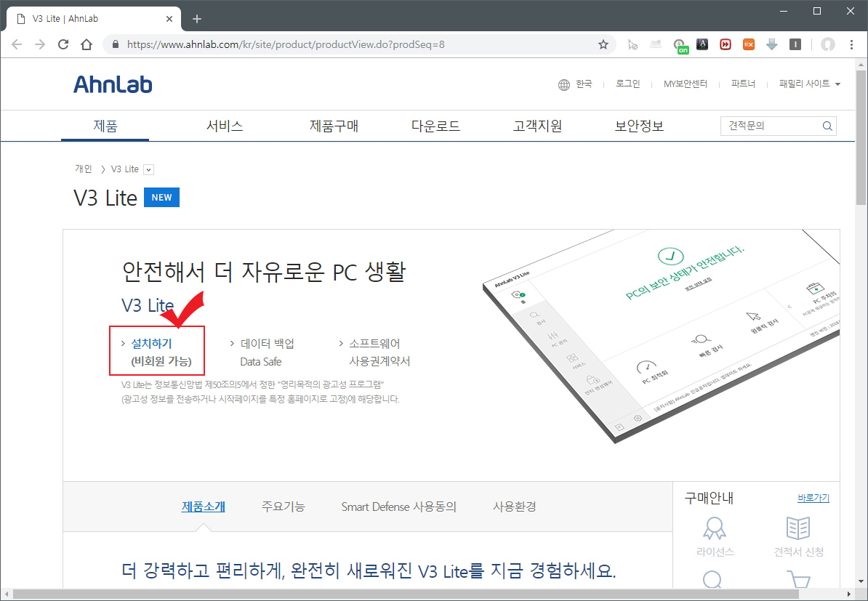Open the 보안정보 menu
This screenshot has height=601, width=868.
(640, 126)
